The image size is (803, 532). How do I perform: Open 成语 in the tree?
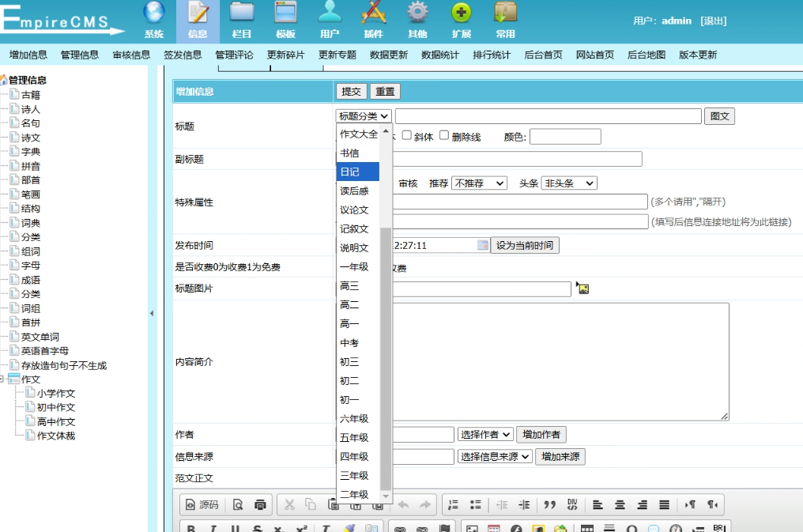31,280
